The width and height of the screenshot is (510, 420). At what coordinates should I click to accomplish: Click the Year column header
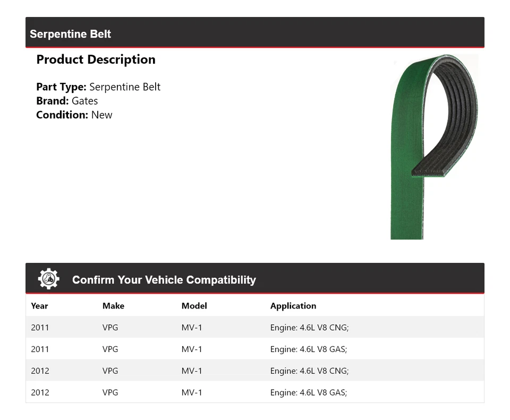click(x=39, y=306)
